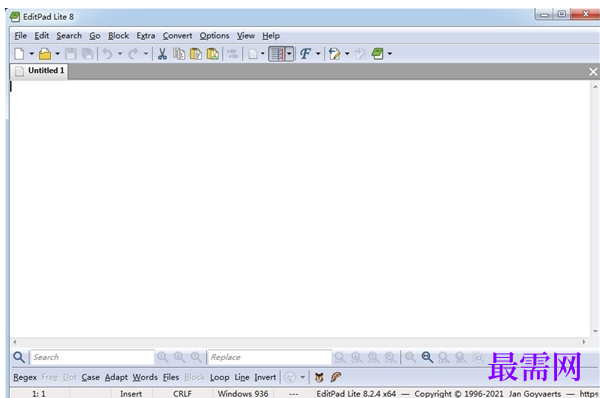Expand the search history dropdown arrow
Screen dimensions: 600x398
click(302, 377)
